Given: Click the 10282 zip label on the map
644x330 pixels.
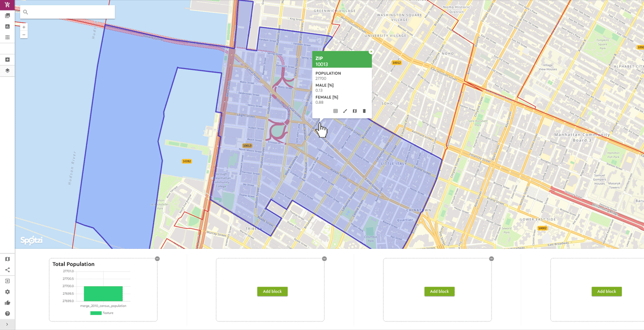Looking at the screenshot, I should coord(187,161).
